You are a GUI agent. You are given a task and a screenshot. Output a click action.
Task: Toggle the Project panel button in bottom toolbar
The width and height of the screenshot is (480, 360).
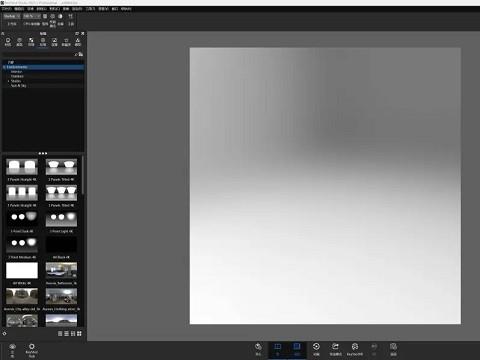point(297,349)
